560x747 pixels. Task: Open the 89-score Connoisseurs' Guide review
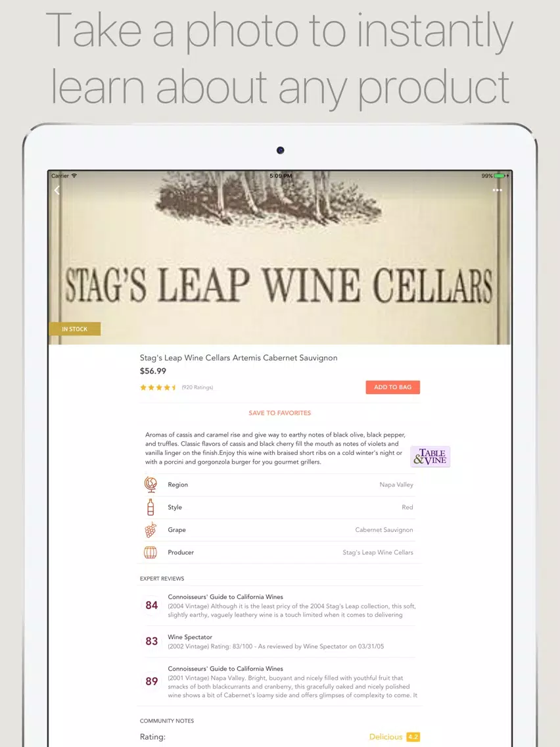pos(279,682)
